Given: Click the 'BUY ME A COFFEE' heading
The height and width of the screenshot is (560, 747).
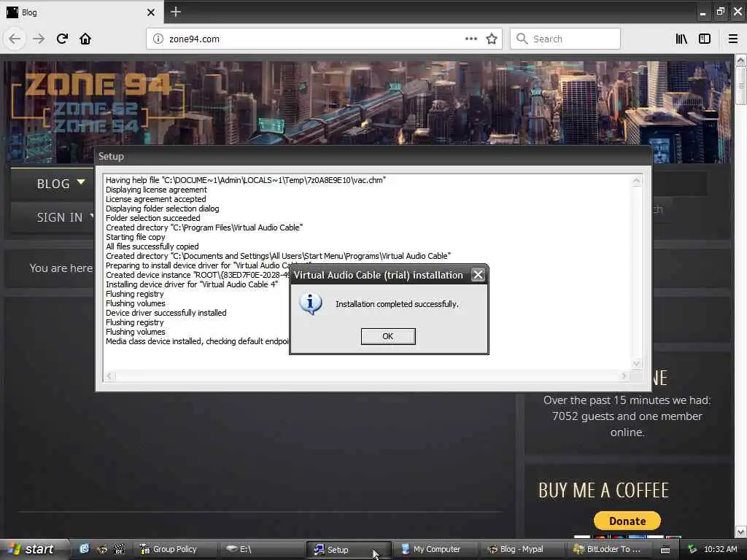Looking at the screenshot, I should 603,491.
